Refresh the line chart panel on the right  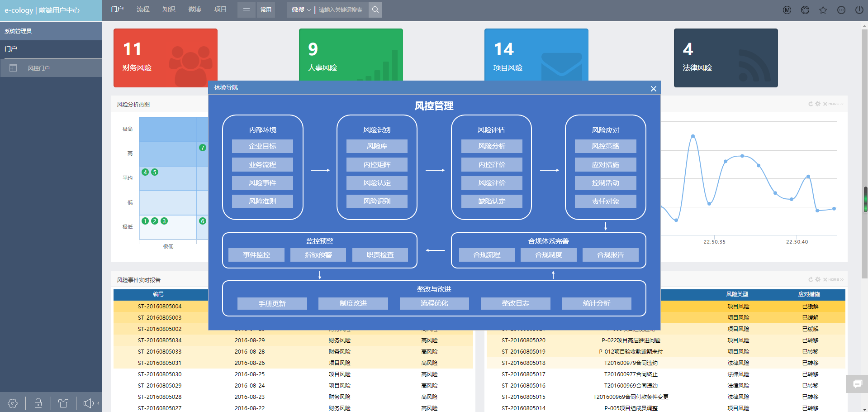tap(811, 104)
